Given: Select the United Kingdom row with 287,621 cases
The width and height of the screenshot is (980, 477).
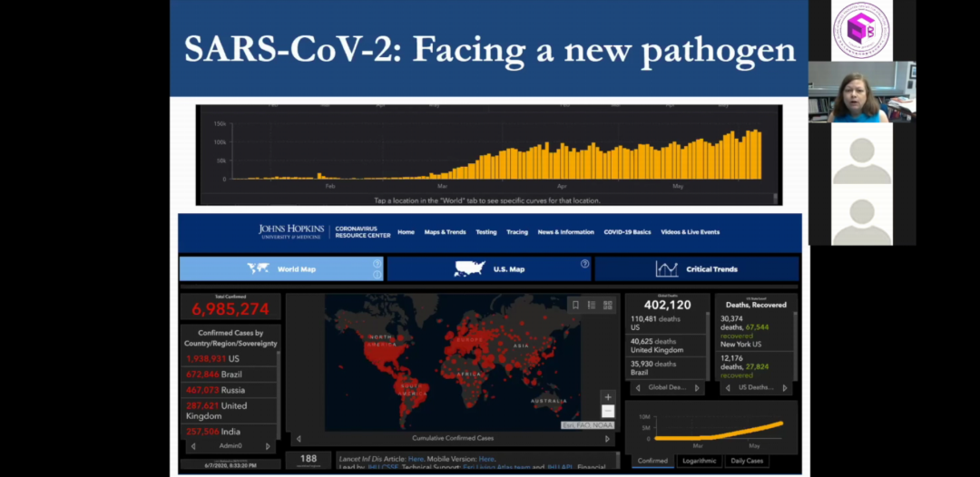Looking at the screenshot, I should pyautogui.click(x=229, y=410).
